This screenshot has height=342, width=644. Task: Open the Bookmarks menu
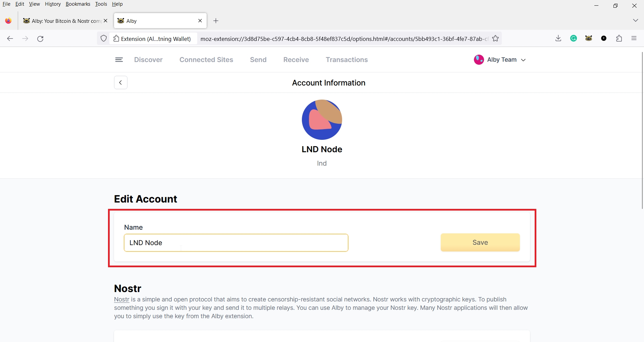pos(78,4)
